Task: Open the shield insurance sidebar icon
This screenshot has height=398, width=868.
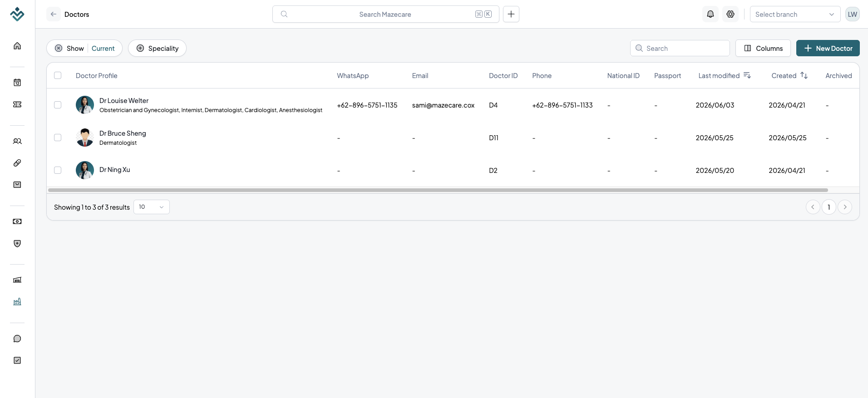Action: tap(17, 244)
